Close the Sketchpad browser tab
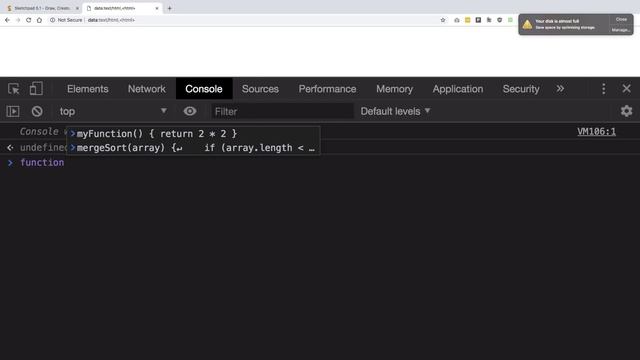The image size is (640, 360). [77, 8]
